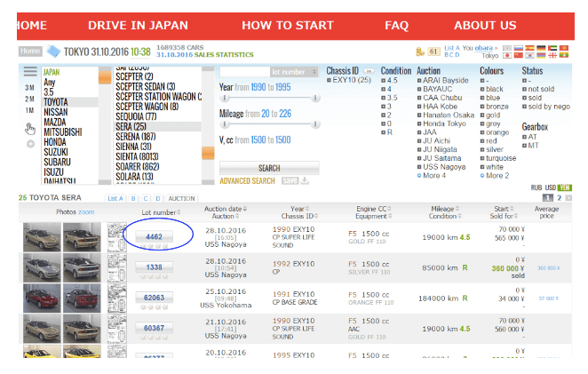Expand 'More 4' under Auction list
This screenshot has height=374, width=588.
pos(432,176)
